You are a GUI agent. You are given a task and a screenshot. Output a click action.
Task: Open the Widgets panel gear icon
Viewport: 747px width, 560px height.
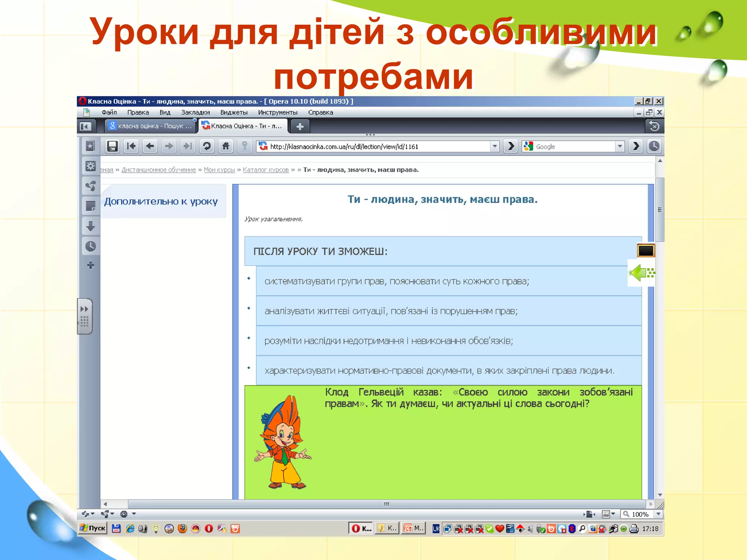(90, 166)
